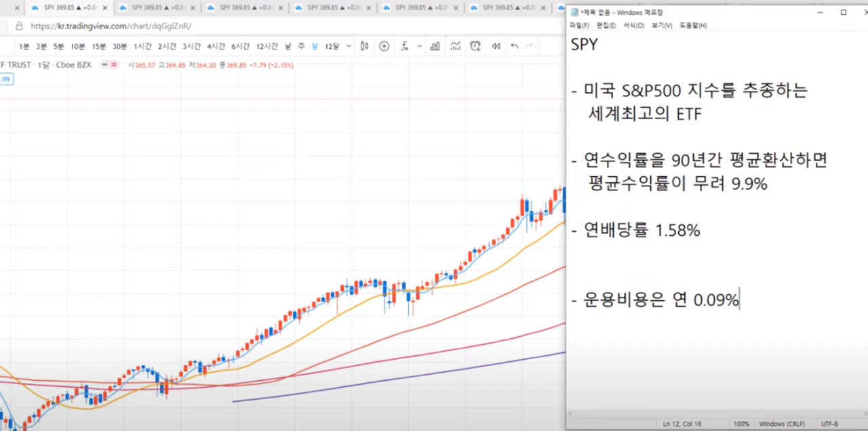Select the 3분 timeframe

click(x=41, y=46)
